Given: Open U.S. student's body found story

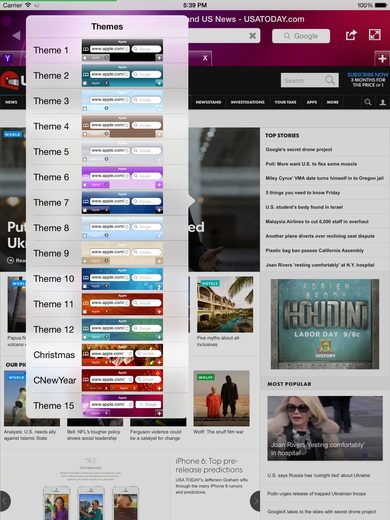Looking at the screenshot, I should point(304,207).
